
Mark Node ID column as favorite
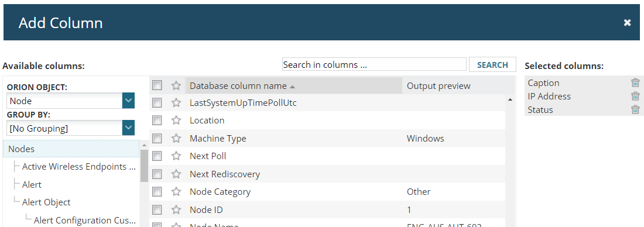pos(176,210)
